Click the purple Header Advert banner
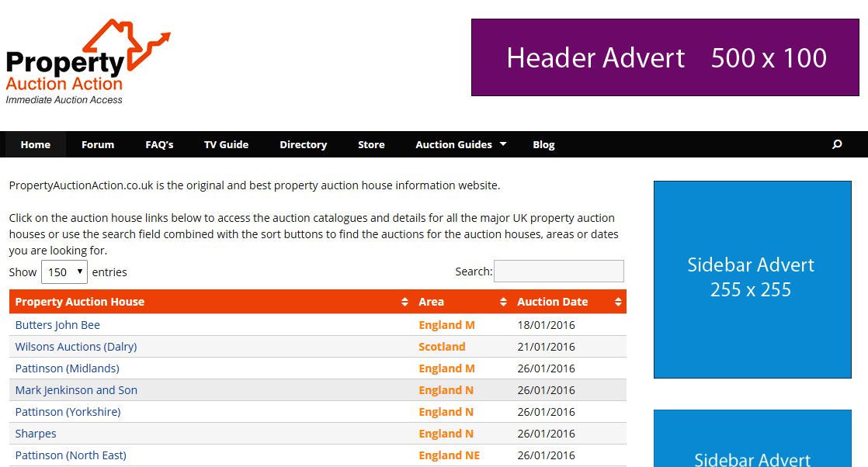 [x=665, y=57]
